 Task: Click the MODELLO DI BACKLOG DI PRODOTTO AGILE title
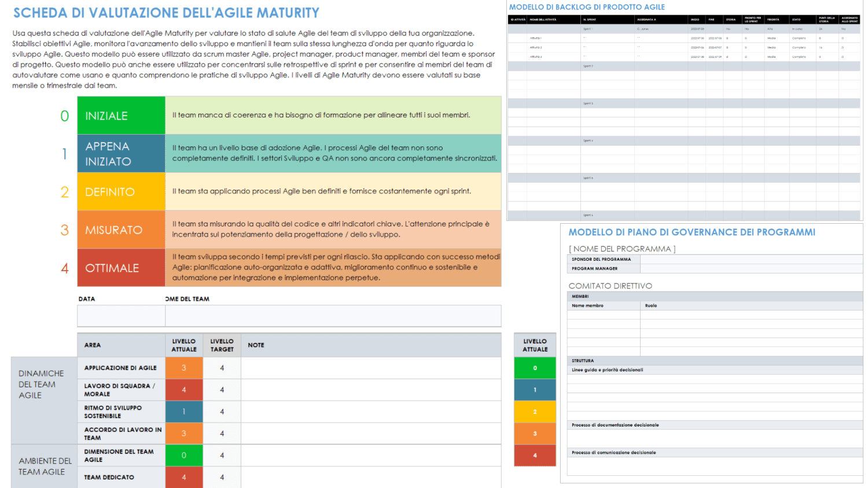point(587,8)
